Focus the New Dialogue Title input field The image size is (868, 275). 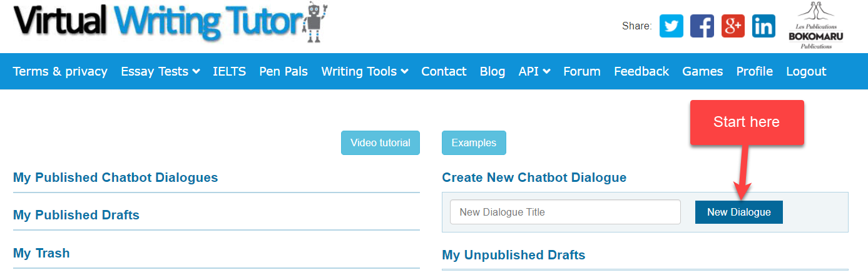click(564, 212)
